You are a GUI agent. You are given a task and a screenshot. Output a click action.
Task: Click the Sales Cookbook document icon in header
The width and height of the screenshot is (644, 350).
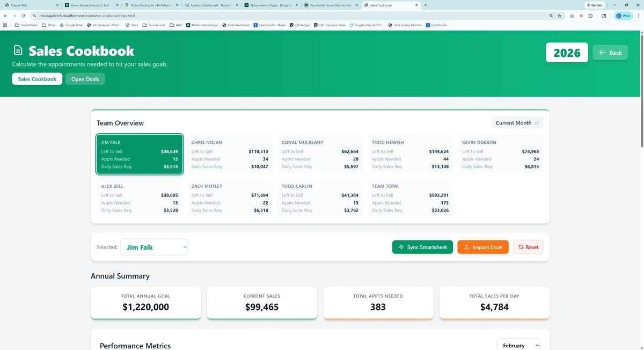coord(18,50)
